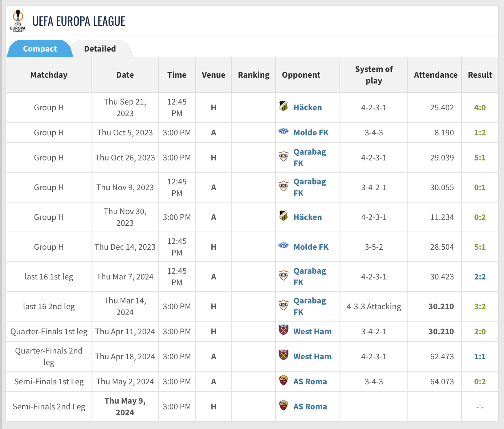
Task: Click Molde FK crest in Dec 14 row
Action: (284, 246)
